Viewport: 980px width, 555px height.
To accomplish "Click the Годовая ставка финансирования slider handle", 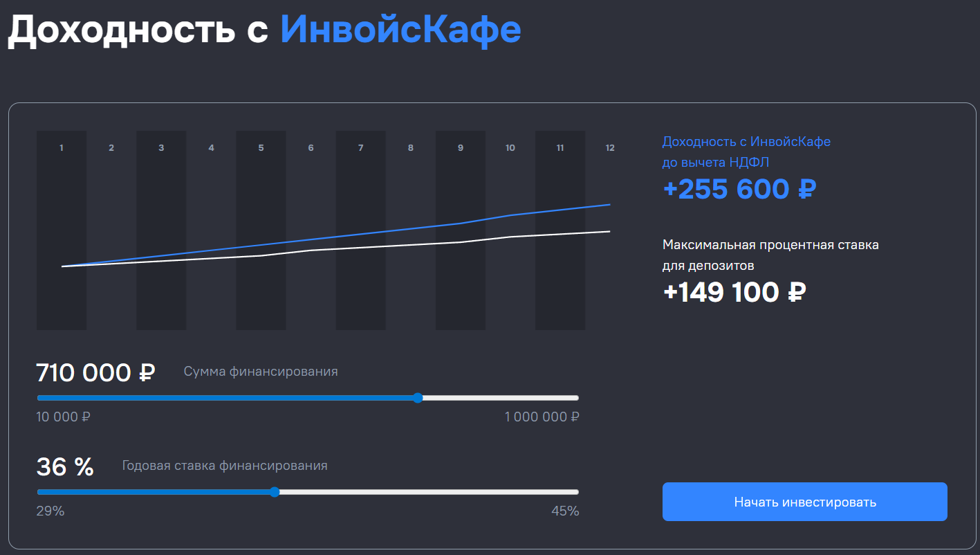I will 275,492.
